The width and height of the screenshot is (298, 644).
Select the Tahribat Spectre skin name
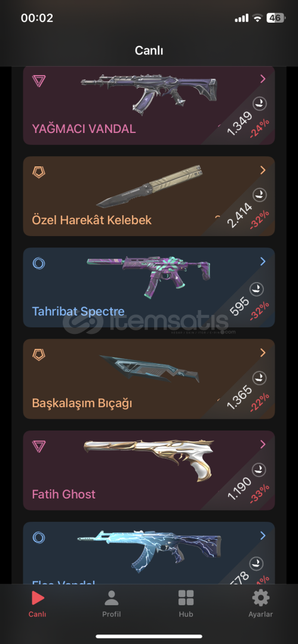(78, 311)
